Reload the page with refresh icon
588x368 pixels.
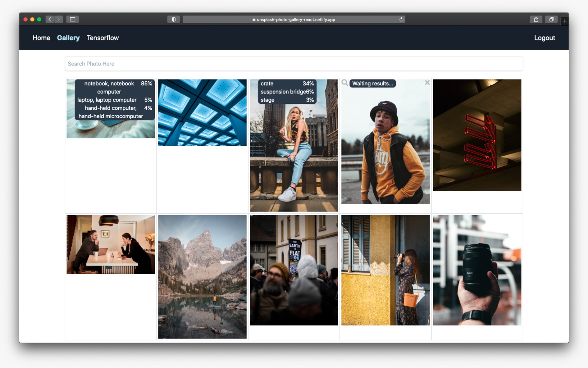[401, 20]
